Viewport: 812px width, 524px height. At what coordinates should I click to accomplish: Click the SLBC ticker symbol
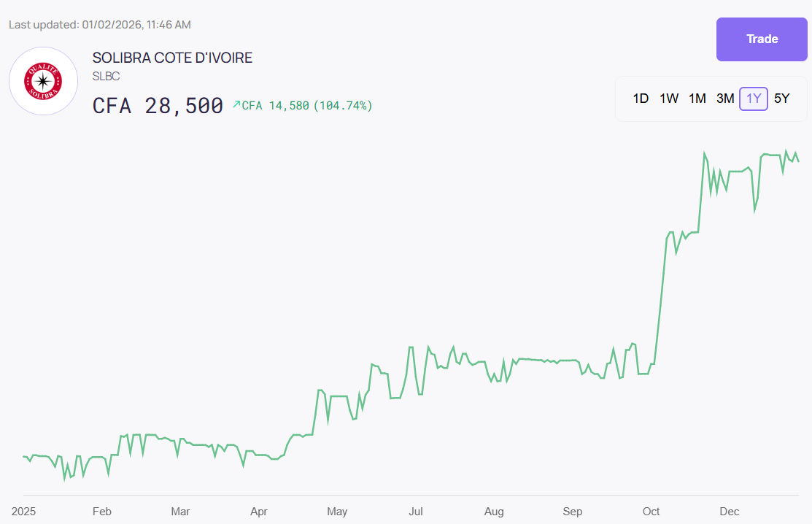(x=106, y=76)
